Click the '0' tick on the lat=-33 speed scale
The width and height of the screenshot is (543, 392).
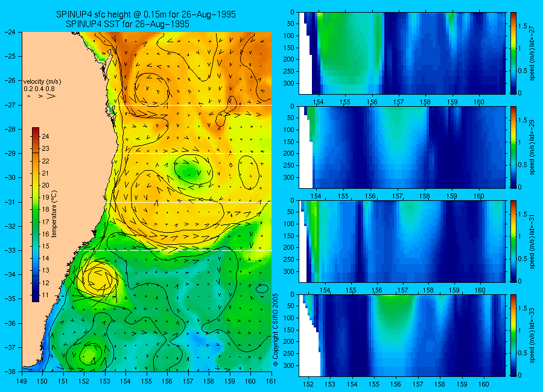point(520,375)
